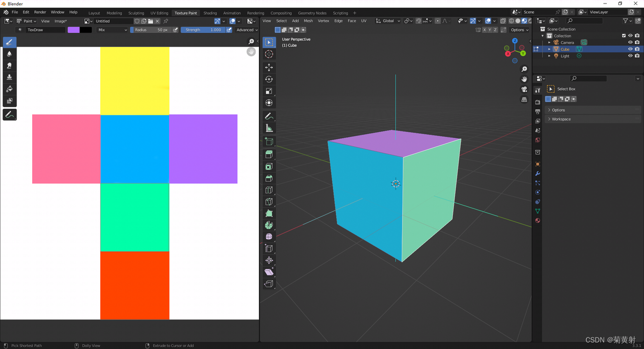
Task: Select the Inset Faces tool
Action: (x=269, y=167)
